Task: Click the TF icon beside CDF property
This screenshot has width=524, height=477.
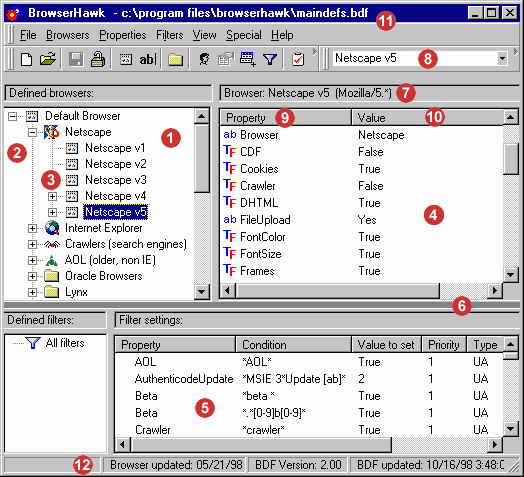Action: pyautogui.click(x=230, y=151)
